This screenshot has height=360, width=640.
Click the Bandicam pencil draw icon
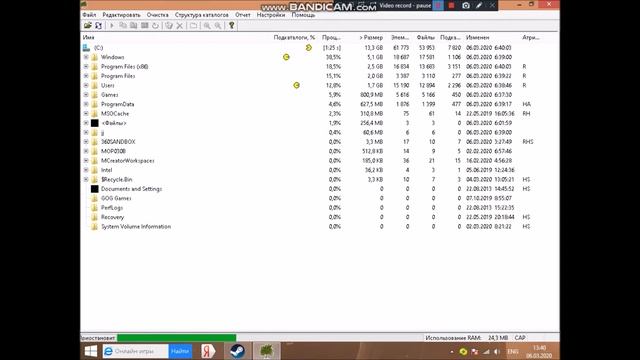[479, 5]
